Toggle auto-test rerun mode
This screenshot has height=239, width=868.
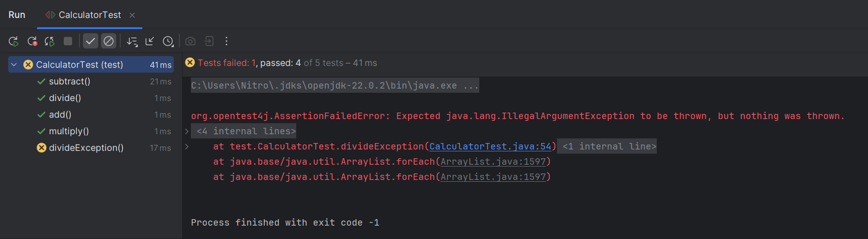(49, 42)
